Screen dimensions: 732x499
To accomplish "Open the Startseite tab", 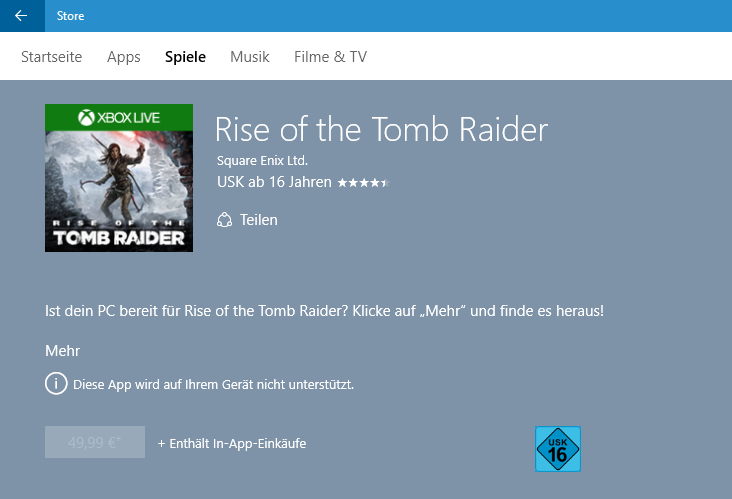I will tap(51, 57).
